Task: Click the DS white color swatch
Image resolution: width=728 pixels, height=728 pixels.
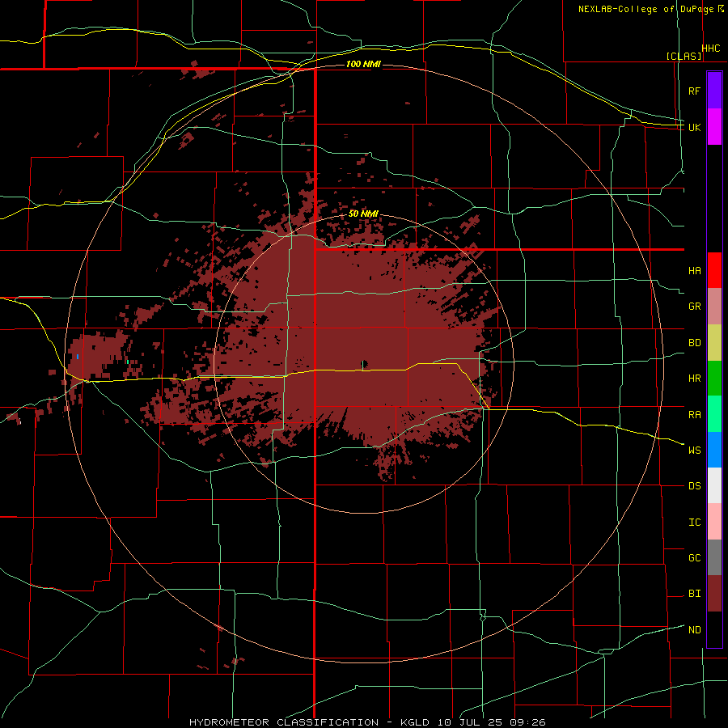Action: 714,485
